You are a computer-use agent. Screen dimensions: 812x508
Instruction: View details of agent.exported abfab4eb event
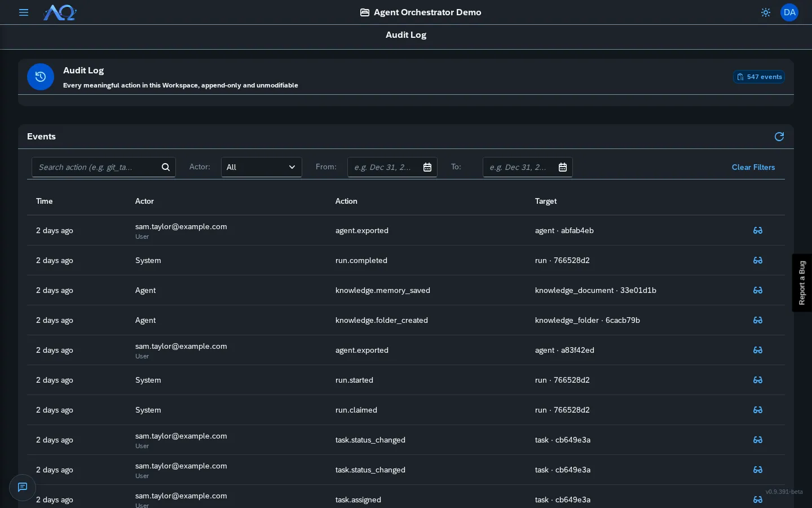pos(758,230)
